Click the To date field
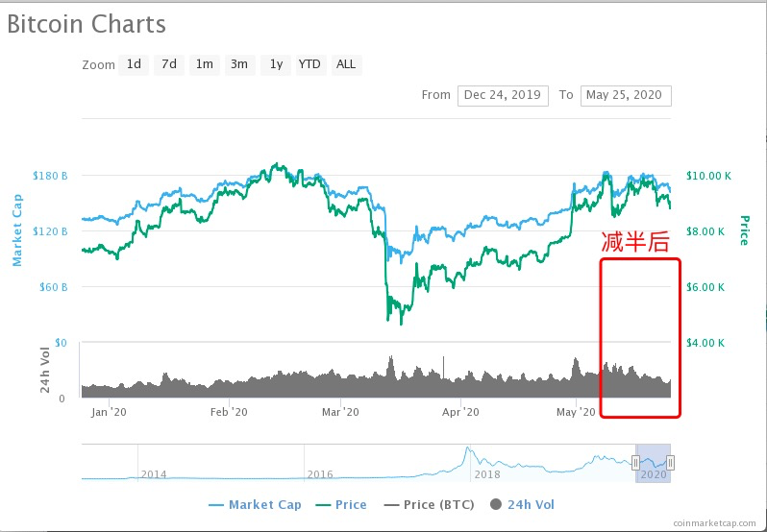Image resolution: width=767 pixels, height=532 pixels. pyautogui.click(x=626, y=95)
